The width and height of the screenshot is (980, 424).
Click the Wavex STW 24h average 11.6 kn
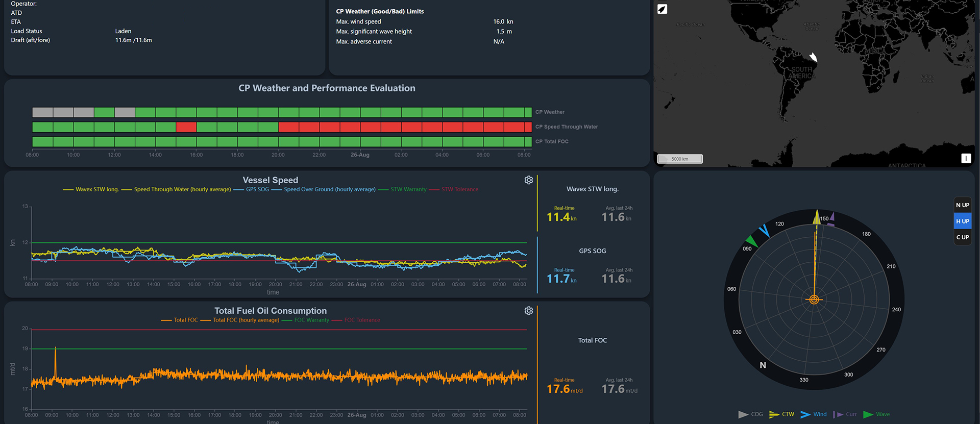[x=617, y=217]
